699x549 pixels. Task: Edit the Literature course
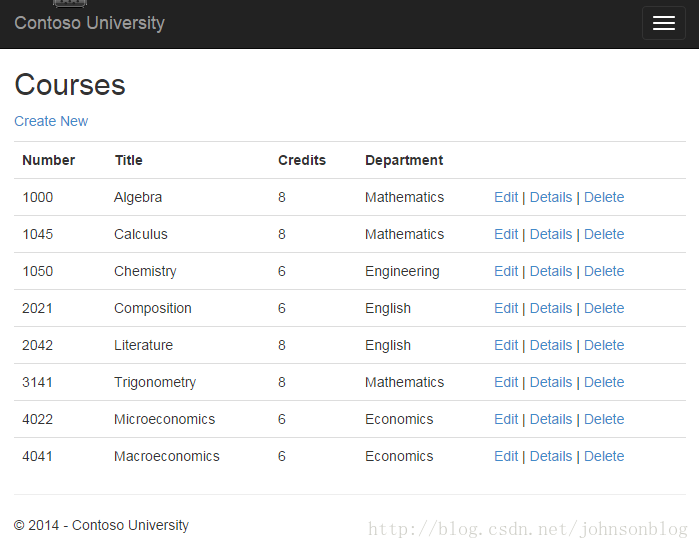(x=506, y=345)
